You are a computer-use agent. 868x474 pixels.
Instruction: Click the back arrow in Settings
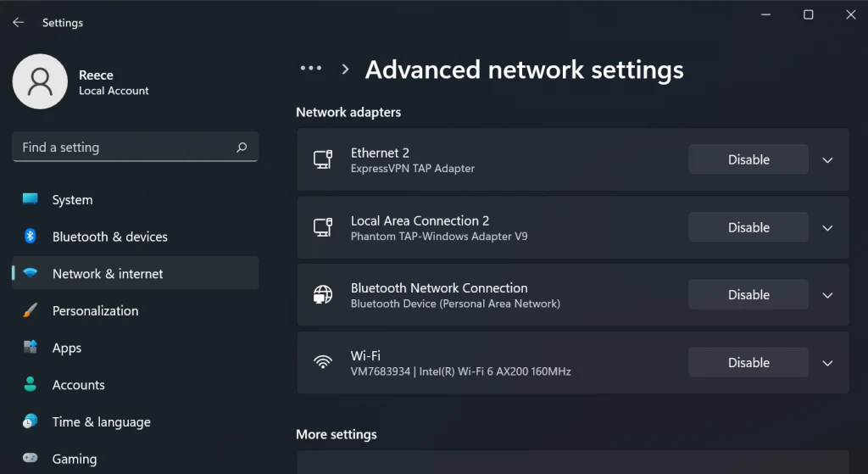[x=18, y=23]
